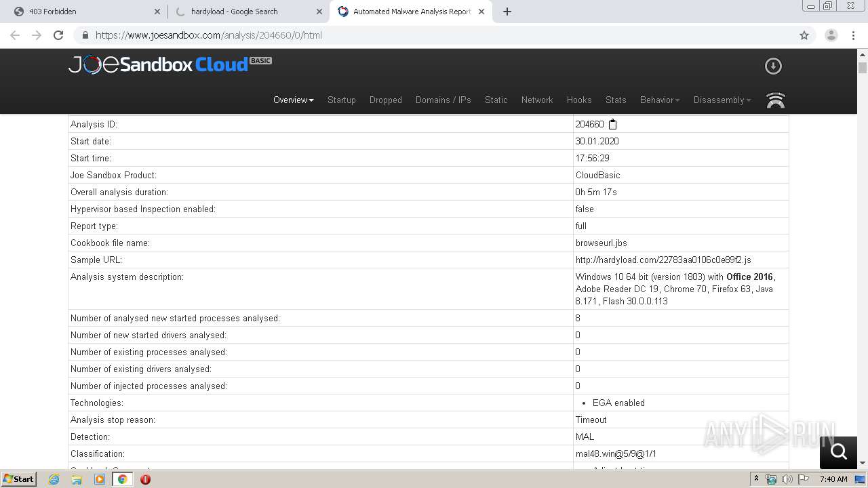Open the red Opera icon in taskbar
Image resolution: width=868 pixels, height=488 pixels.
[145, 479]
